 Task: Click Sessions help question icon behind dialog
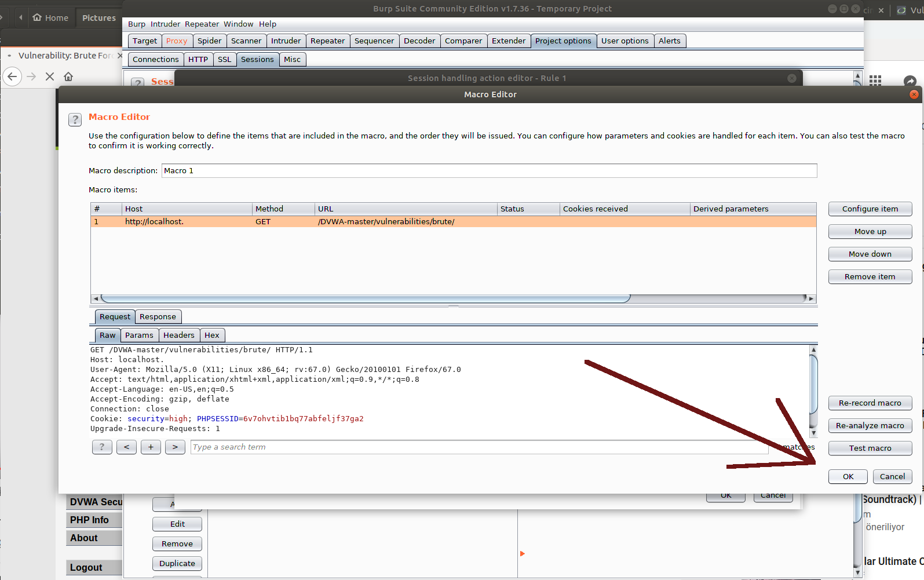pos(137,83)
